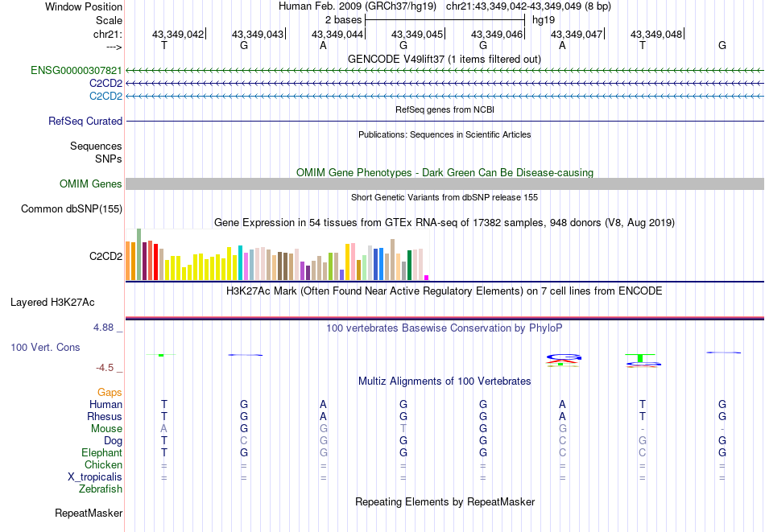The height and width of the screenshot is (532, 765).
Task: Click the Scale label
Action: pos(110,20)
